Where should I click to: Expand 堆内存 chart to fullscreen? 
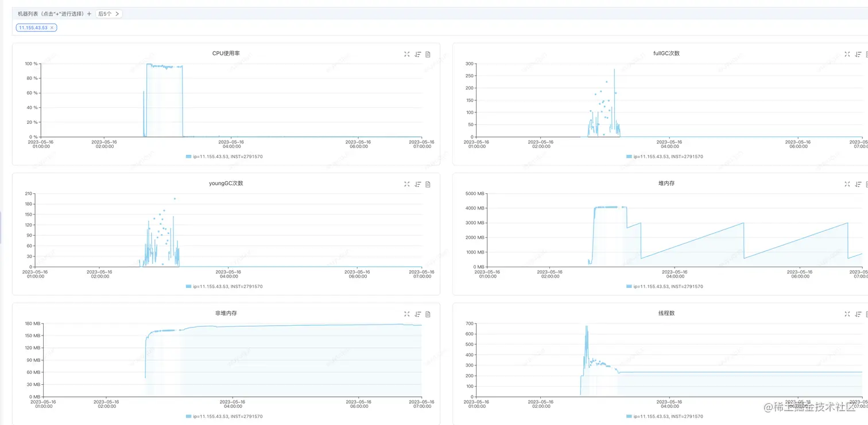click(847, 184)
